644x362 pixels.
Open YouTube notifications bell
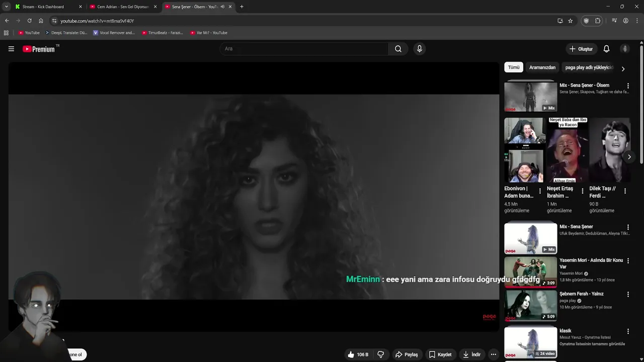coord(606,49)
